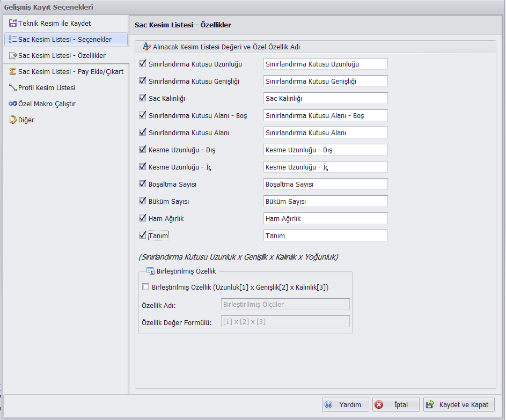This screenshot has height=420, width=506.
Task: Click the Özellik Adı: label
Action: (x=159, y=305)
